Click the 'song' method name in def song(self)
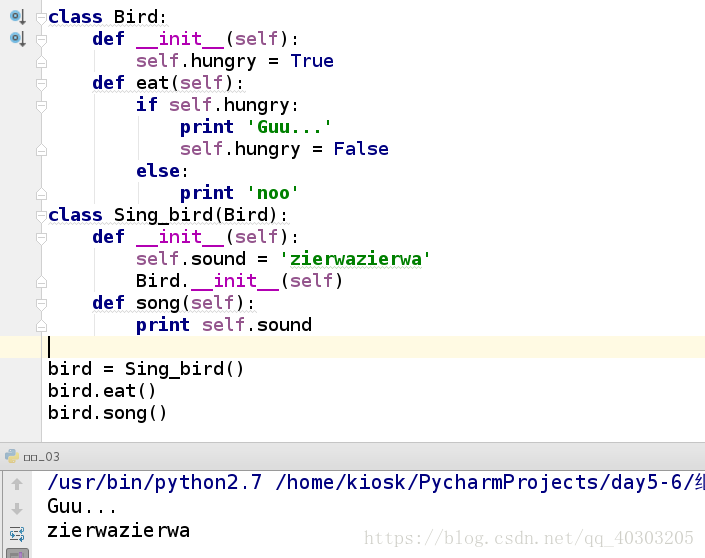Screen dimensions: 705x558 158,303
